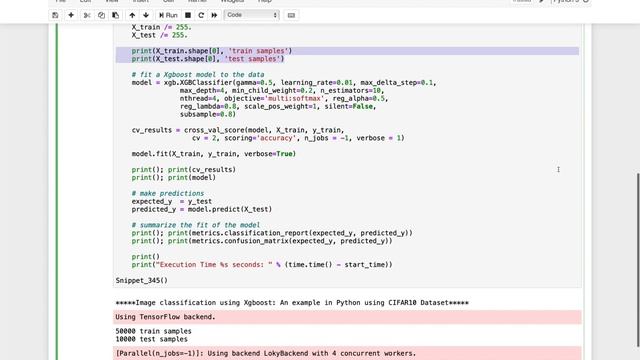Click line containing objective='multi:softmax'

click(284, 98)
